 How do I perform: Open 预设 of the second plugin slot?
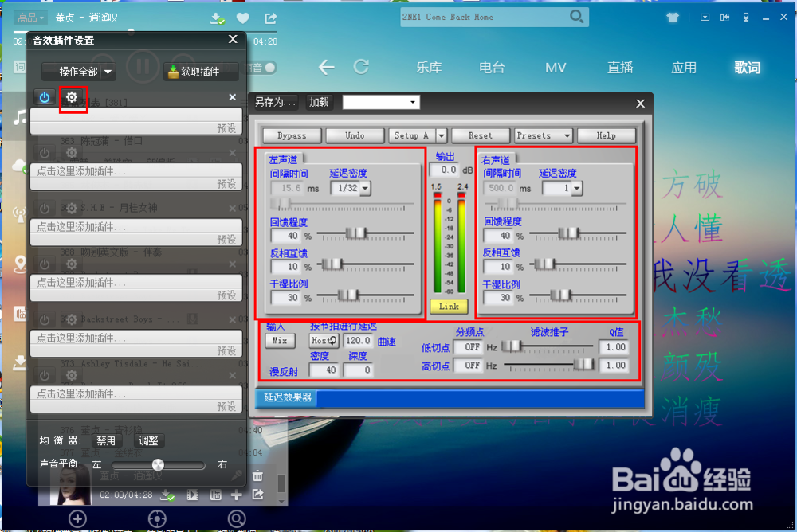coord(226,184)
